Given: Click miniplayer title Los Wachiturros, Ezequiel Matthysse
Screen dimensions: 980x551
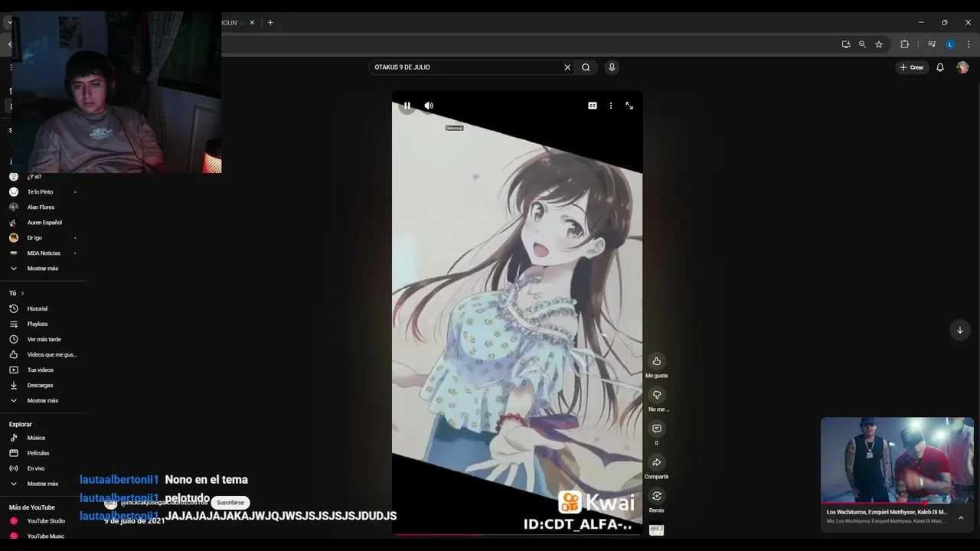Looking at the screenshot, I should [x=887, y=512].
